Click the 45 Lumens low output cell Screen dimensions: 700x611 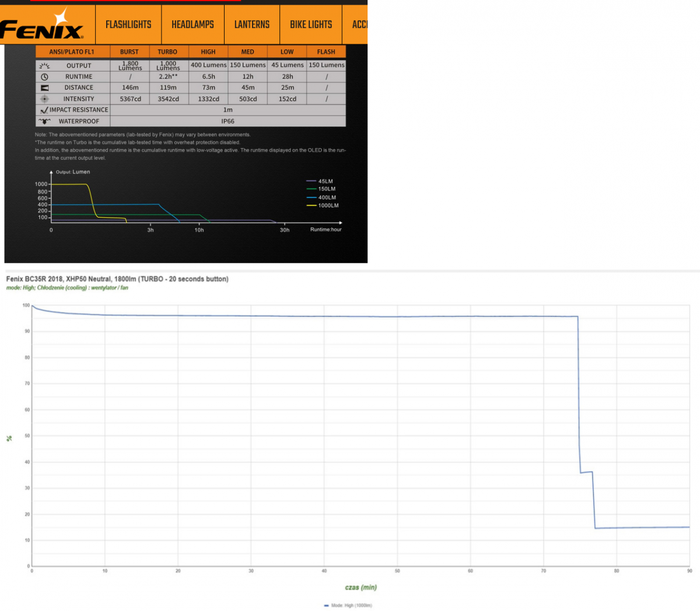288,65
